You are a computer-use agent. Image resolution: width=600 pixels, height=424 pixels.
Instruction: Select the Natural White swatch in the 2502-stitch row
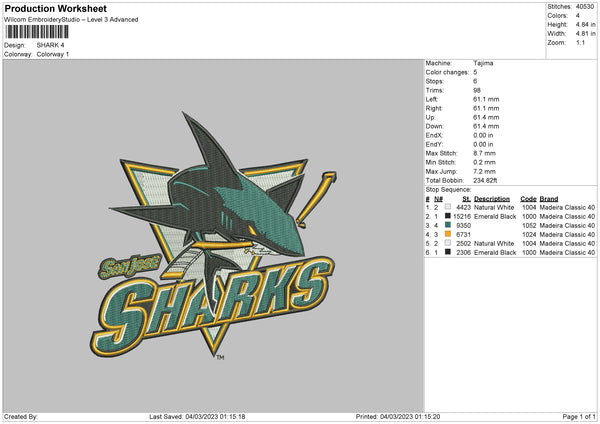click(x=446, y=243)
